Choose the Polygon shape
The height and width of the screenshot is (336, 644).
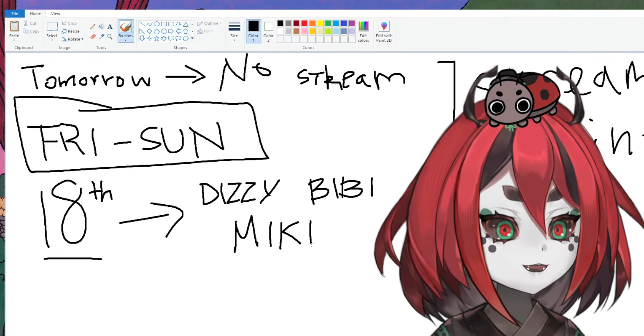point(178,24)
